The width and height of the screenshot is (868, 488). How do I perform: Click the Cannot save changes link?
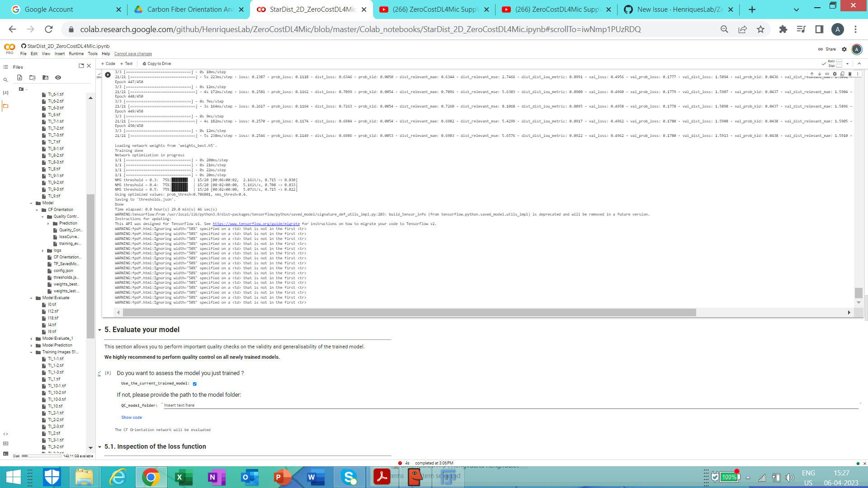click(133, 53)
